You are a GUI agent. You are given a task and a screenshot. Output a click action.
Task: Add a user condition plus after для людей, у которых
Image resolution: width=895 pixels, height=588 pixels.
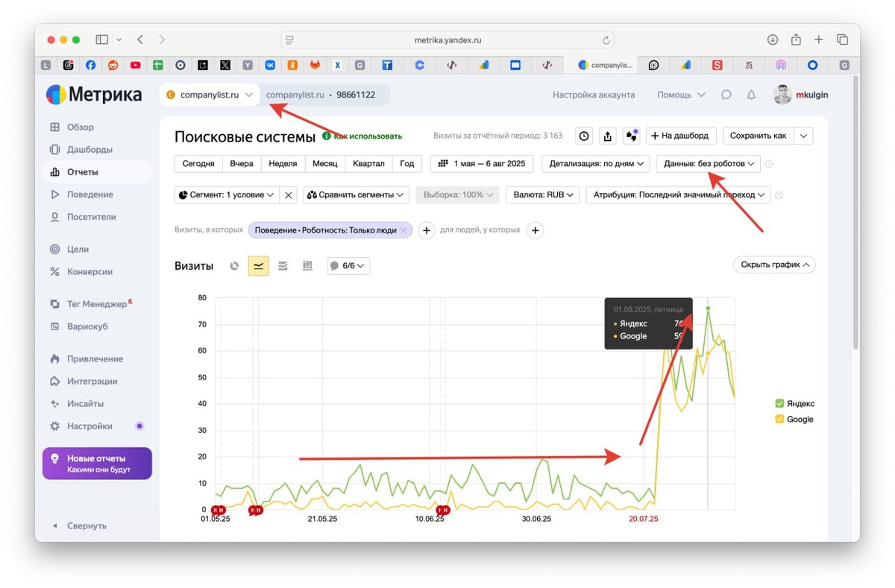click(535, 230)
